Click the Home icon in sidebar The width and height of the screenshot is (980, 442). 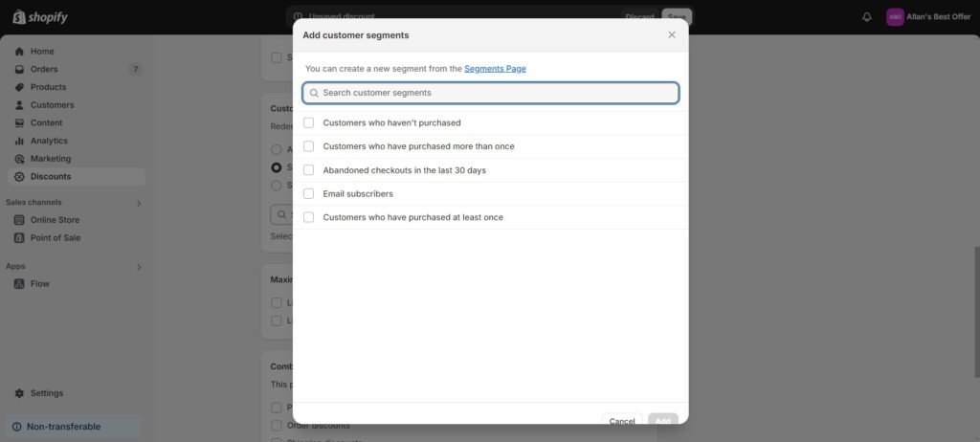click(x=19, y=52)
